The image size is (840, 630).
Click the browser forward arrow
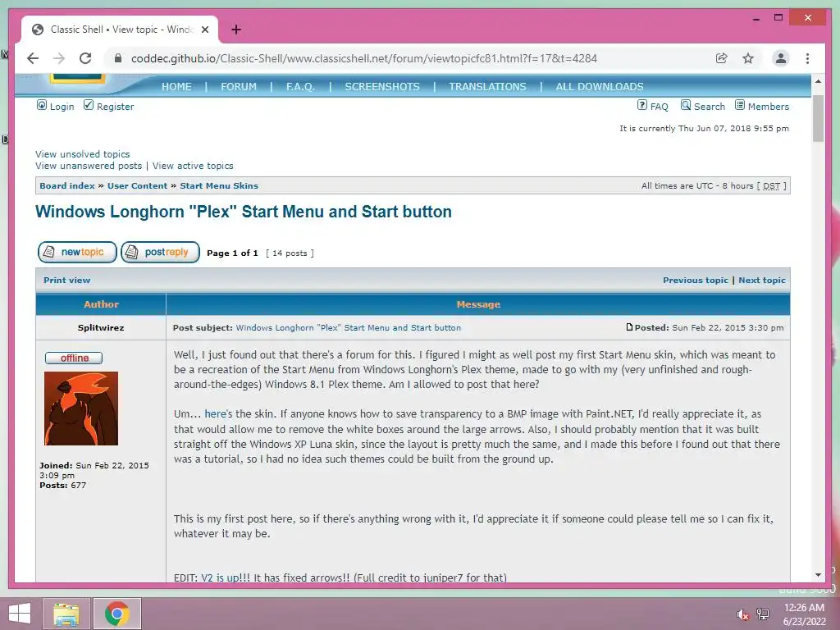(59, 58)
